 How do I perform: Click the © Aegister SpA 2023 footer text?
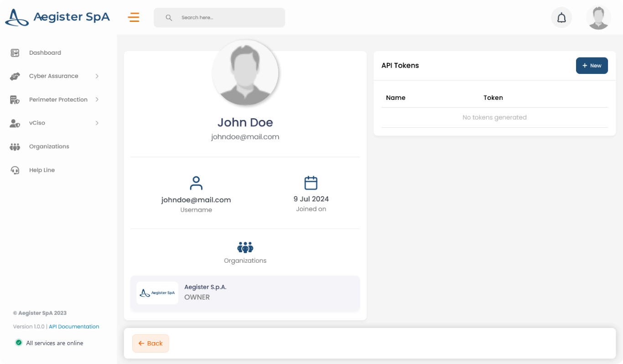(40, 313)
